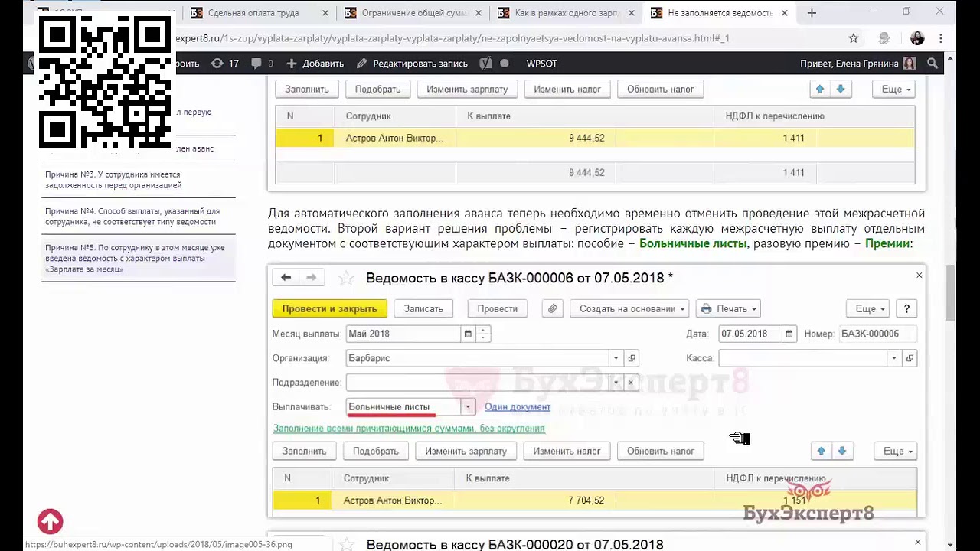Step the Месяц выплаты value with the spinner
Viewport: 980px width, 551px height.
[x=483, y=334]
